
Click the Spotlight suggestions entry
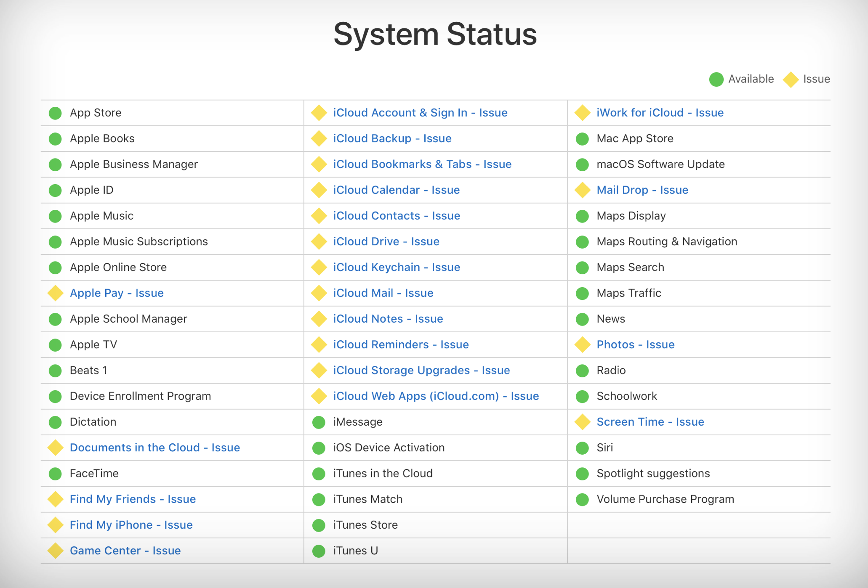pos(653,473)
